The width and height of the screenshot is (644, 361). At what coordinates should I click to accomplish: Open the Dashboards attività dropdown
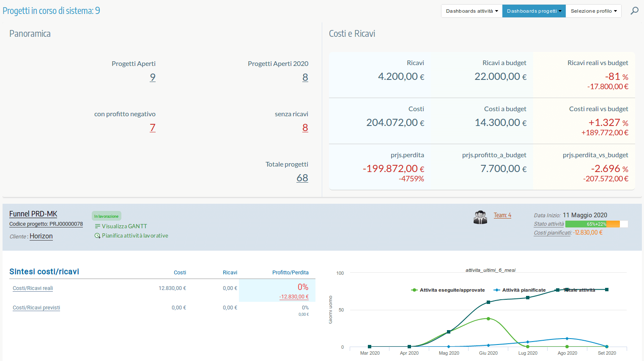click(471, 11)
